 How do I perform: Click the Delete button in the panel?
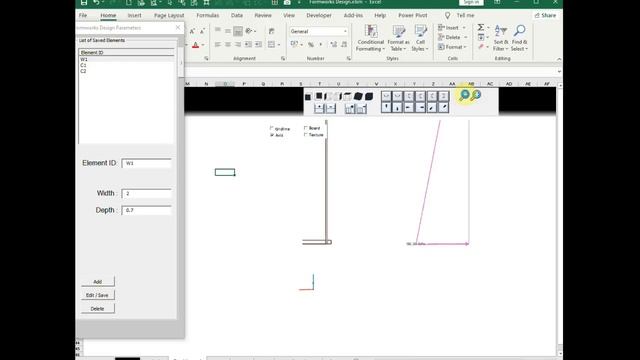(98, 309)
